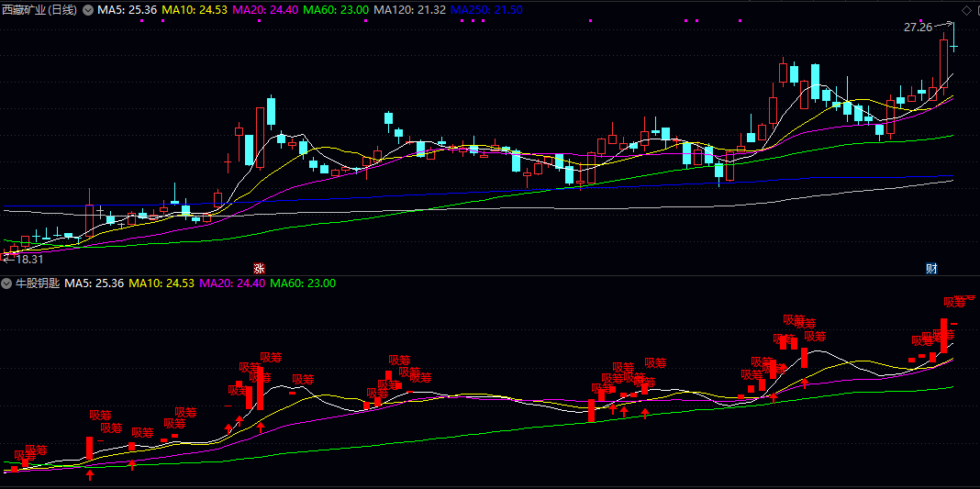This screenshot has width=980, height=489.
Task: Click MA10: 24.53 in 牛股钥匙 panel
Action: pyautogui.click(x=161, y=283)
